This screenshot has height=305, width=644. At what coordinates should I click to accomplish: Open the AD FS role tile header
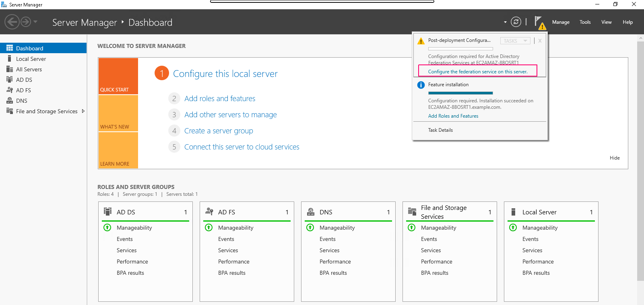pyautogui.click(x=247, y=212)
